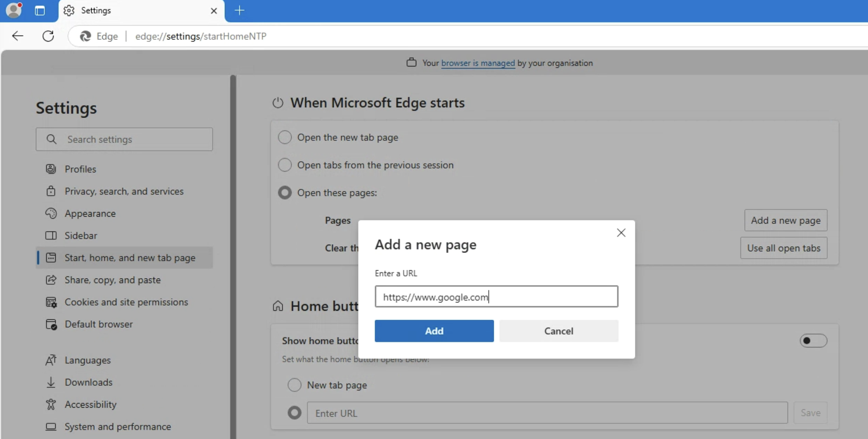868x439 pixels.
Task: Click the Cookies and site permissions icon
Action: [51, 302]
